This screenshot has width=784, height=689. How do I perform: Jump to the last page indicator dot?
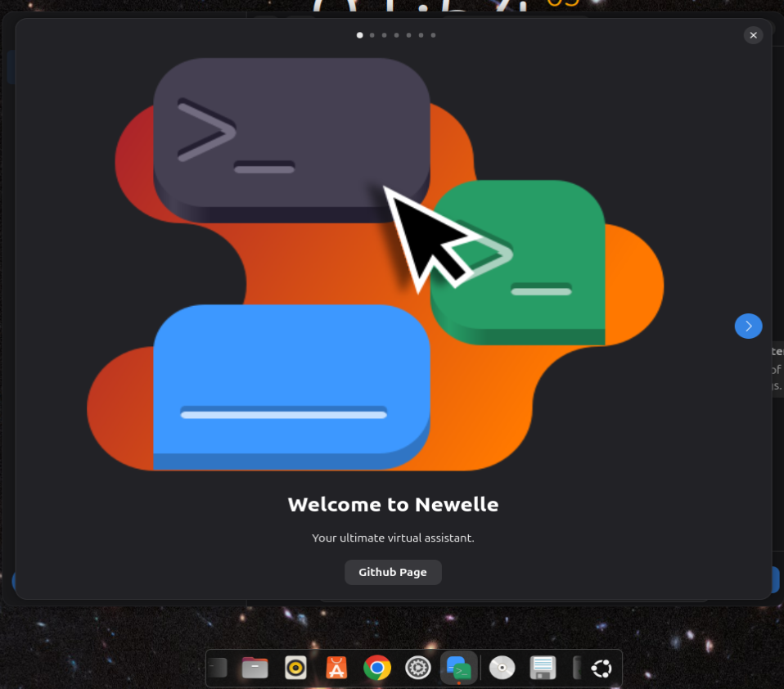[x=433, y=35]
